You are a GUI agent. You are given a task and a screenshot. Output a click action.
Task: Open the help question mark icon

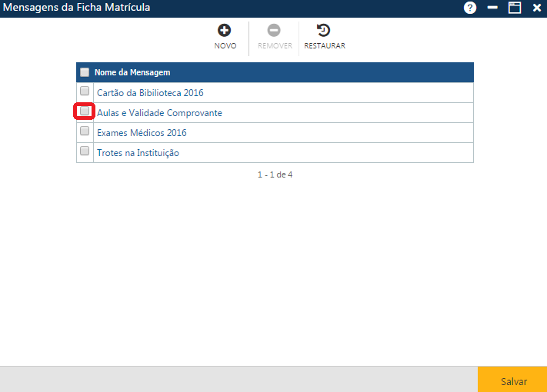470,8
